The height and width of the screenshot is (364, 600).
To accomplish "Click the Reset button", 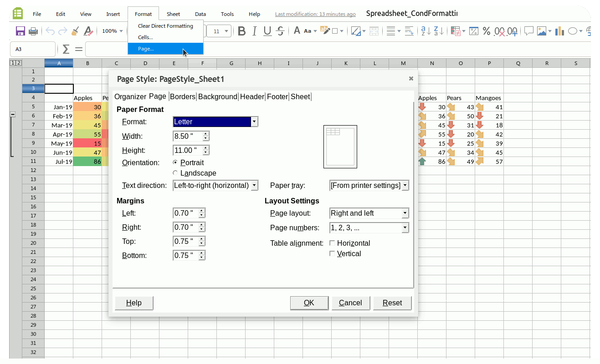I will [392, 303].
